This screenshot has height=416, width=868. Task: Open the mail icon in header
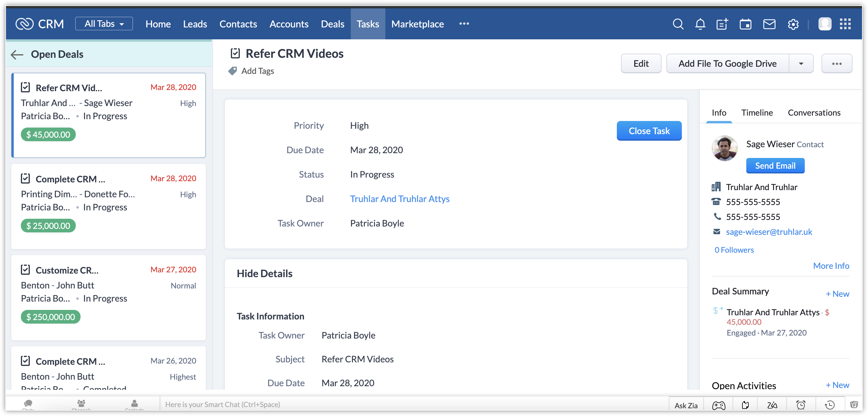click(x=769, y=24)
